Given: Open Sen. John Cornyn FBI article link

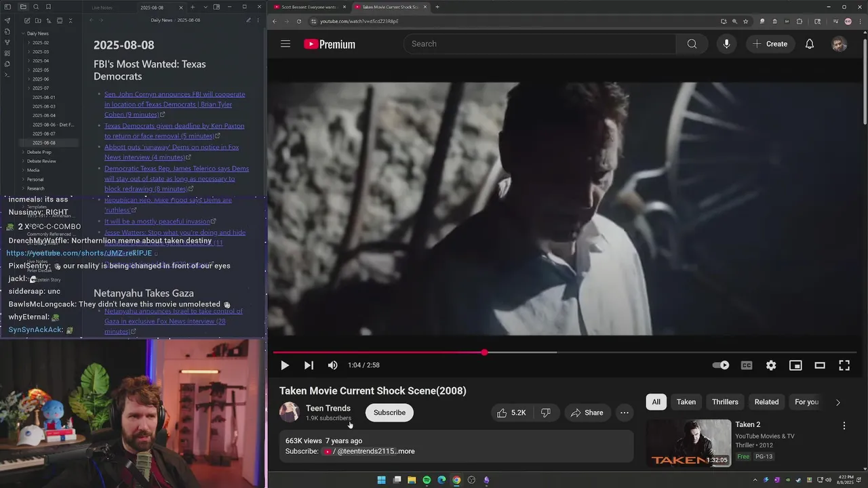Looking at the screenshot, I should coord(175,104).
